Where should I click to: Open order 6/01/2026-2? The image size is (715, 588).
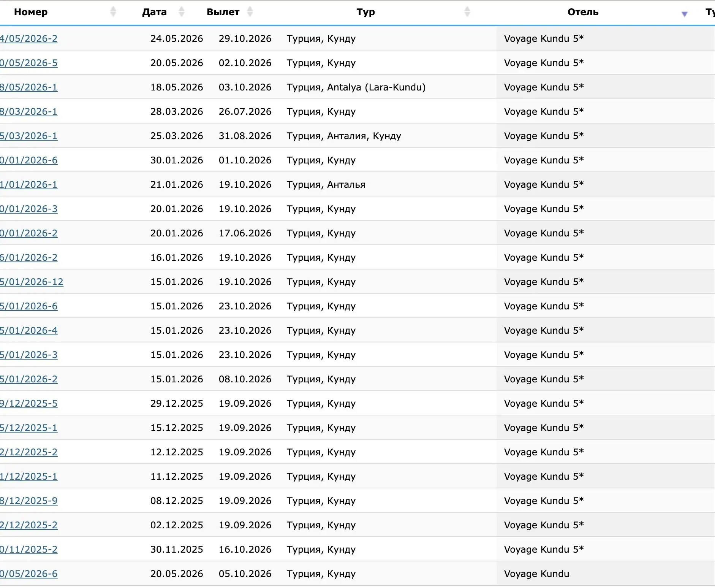pos(29,257)
